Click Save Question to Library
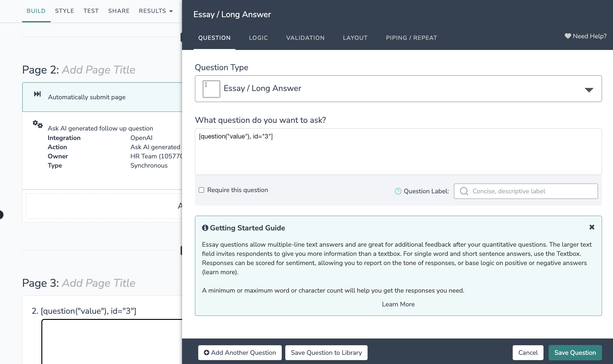613x364 pixels. pos(326,353)
